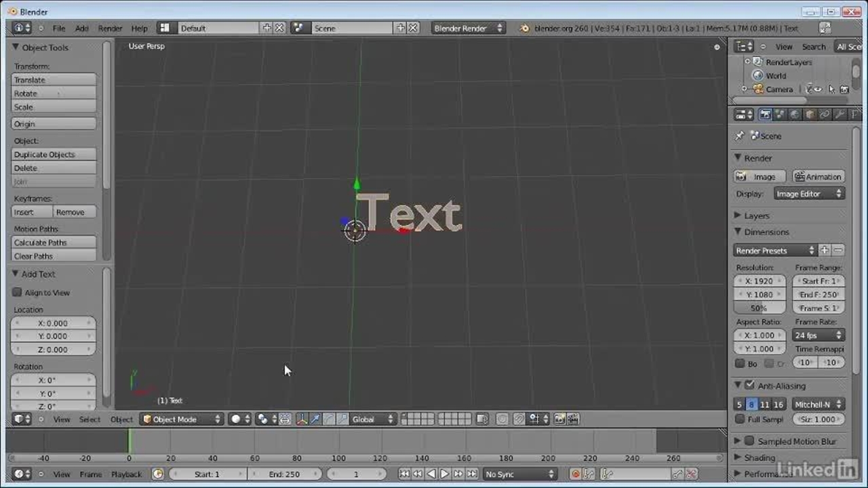Click the resolution percentage 50% slider

[758, 308]
